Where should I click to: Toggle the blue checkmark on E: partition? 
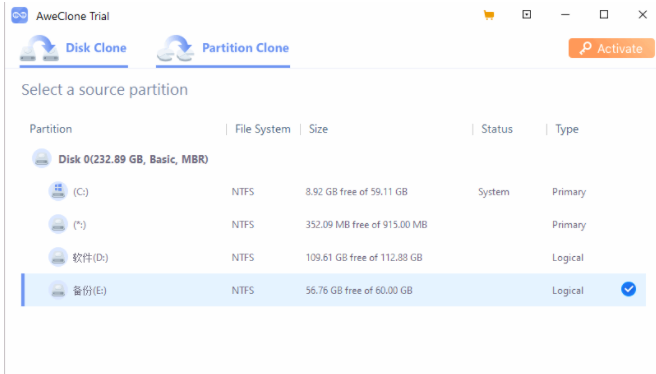(x=628, y=289)
